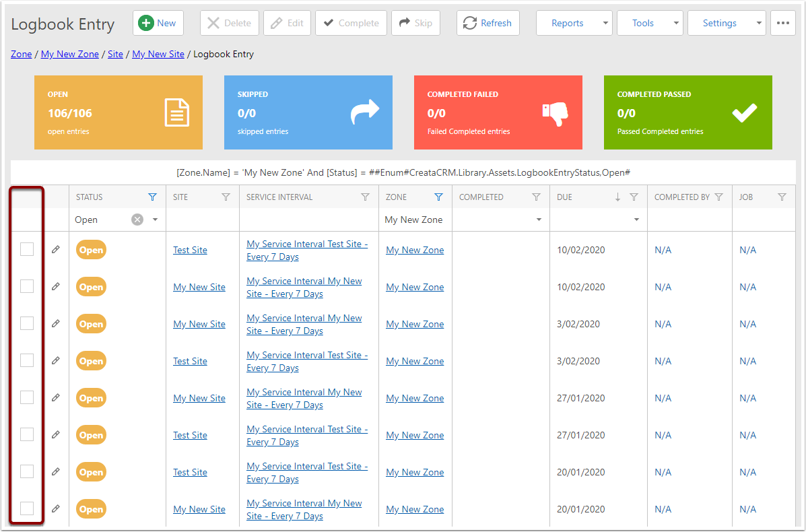Tick checkbox for My New Site due 3/02/2020

(27, 323)
